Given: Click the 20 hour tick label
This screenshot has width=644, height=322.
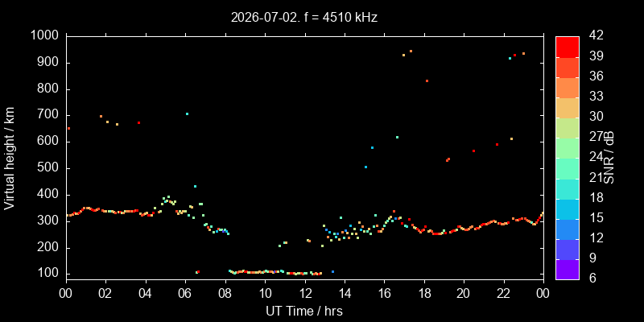Looking at the screenshot, I should point(464,292).
